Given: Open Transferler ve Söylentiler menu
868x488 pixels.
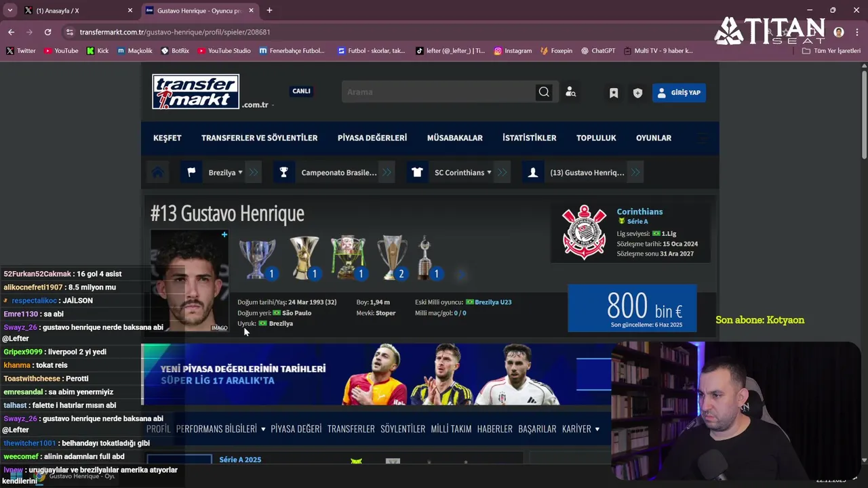Looking at the screenshot, I should (259, 138).
